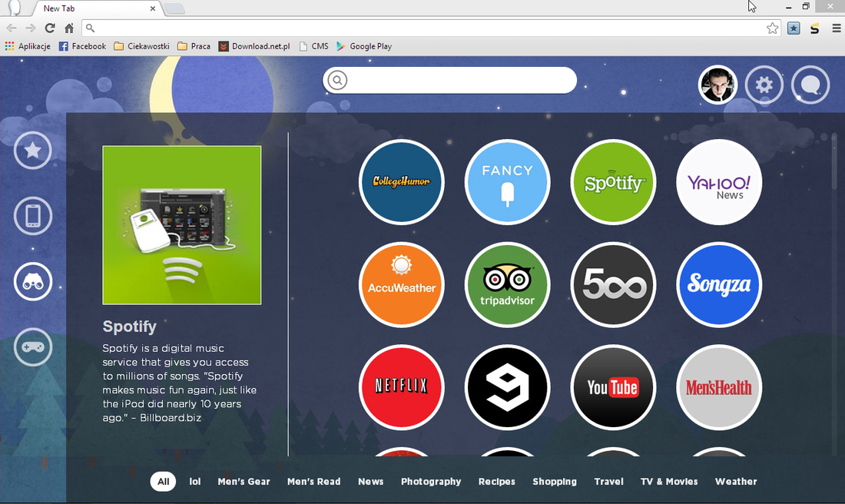The width and height of the screenshot is (845, 504).
Task: Click the Spotify heading text
Action: [129, 327]
